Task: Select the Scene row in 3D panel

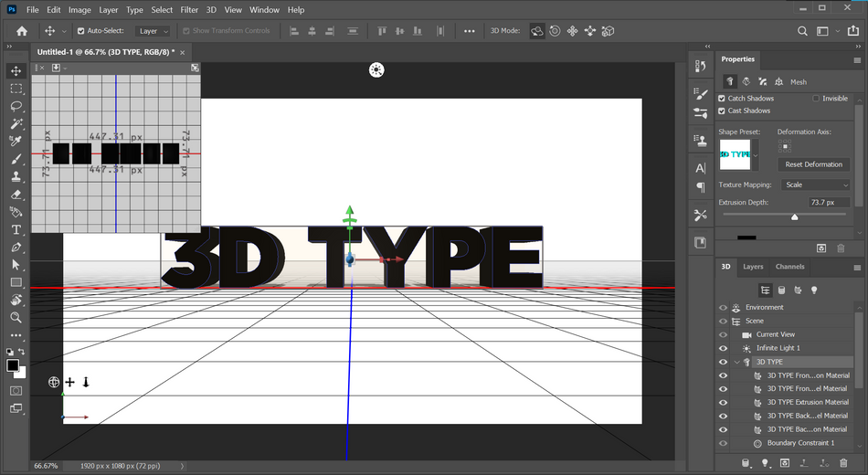Action: coord(754,322)
